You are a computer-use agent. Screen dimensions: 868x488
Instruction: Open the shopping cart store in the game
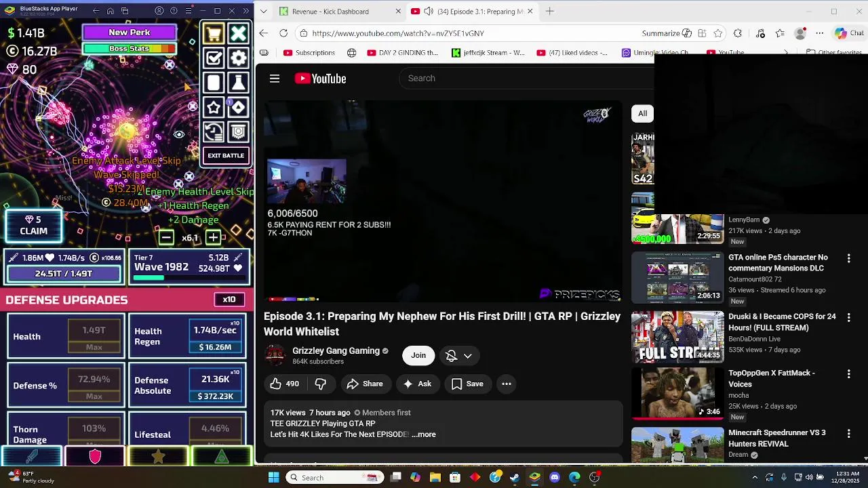214,33
